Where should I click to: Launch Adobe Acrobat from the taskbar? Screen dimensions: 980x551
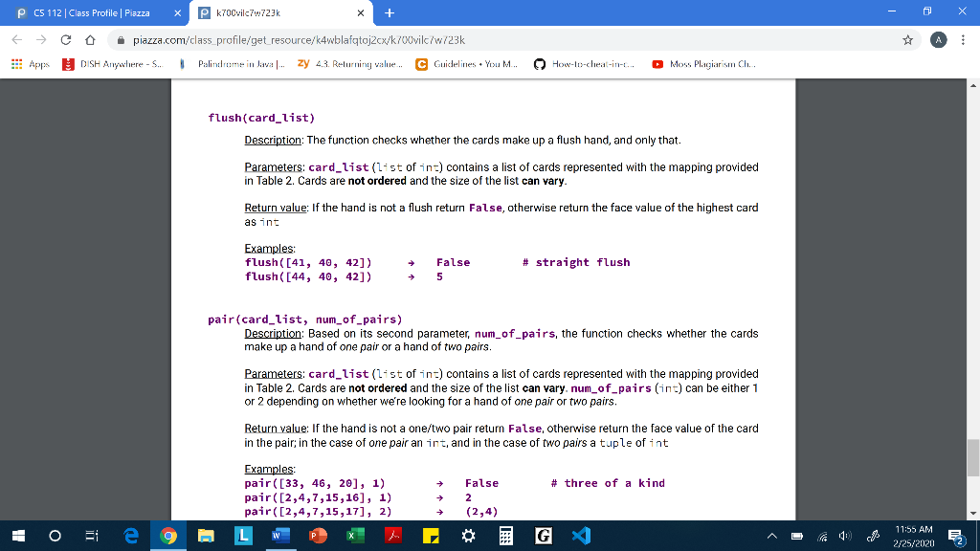click(x=390, y=537)
